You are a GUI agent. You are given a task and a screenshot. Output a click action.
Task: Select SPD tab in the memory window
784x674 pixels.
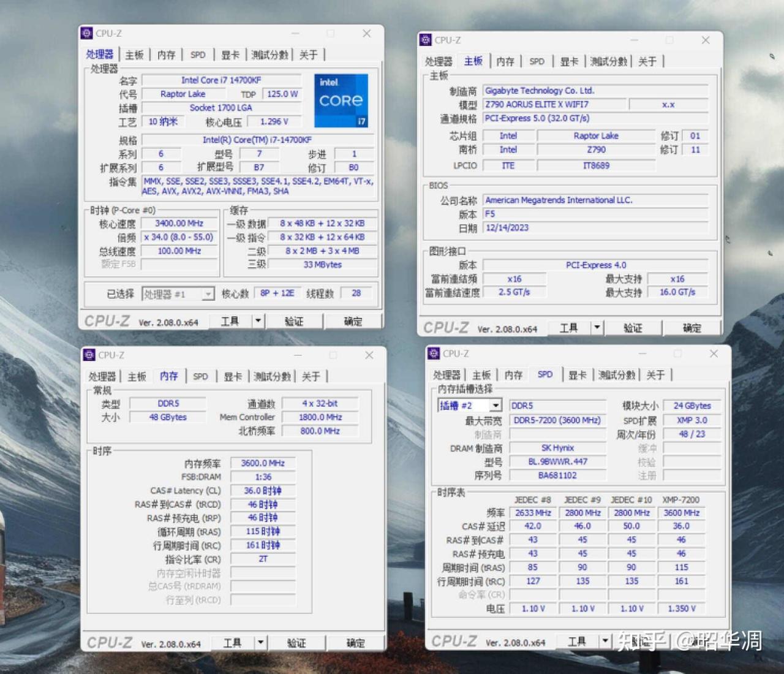[x=200, y=376]
